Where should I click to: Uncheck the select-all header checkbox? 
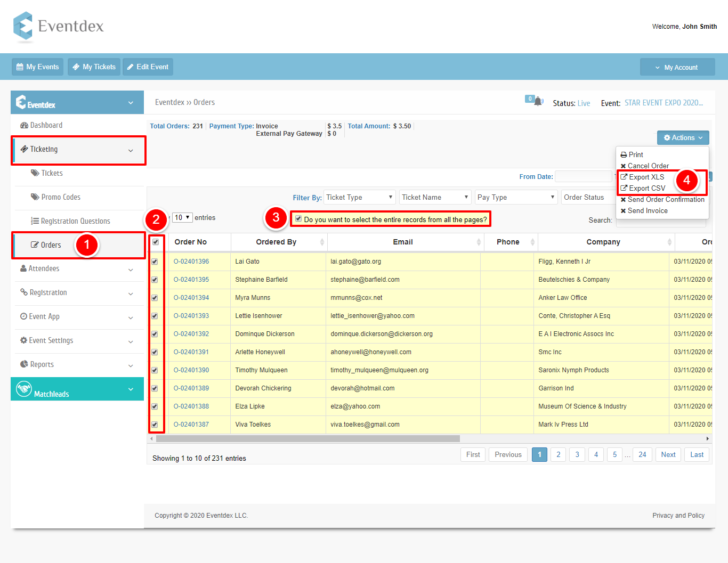pyautogui.click(x=156, y=242)
